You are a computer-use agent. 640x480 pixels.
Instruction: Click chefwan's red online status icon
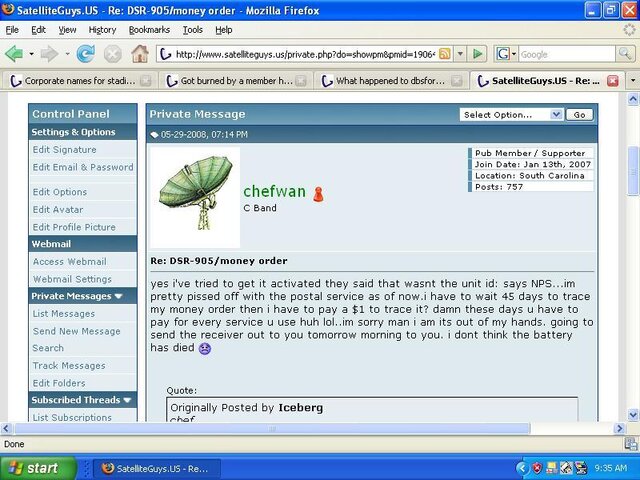(318, 194)
